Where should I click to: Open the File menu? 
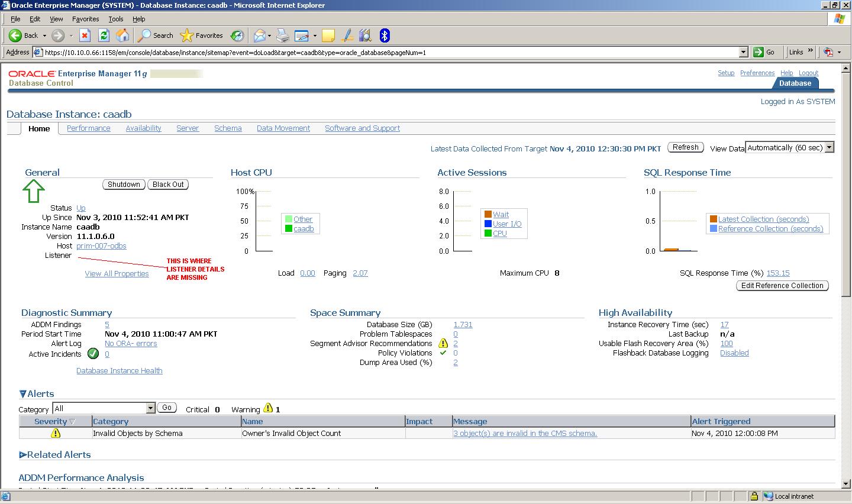click(x=15, y=19)
